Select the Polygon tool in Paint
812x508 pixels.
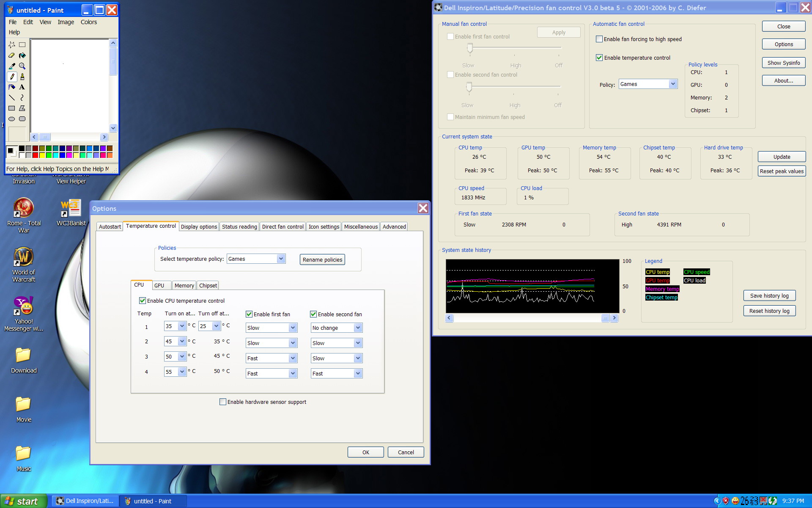click(22, 108)
